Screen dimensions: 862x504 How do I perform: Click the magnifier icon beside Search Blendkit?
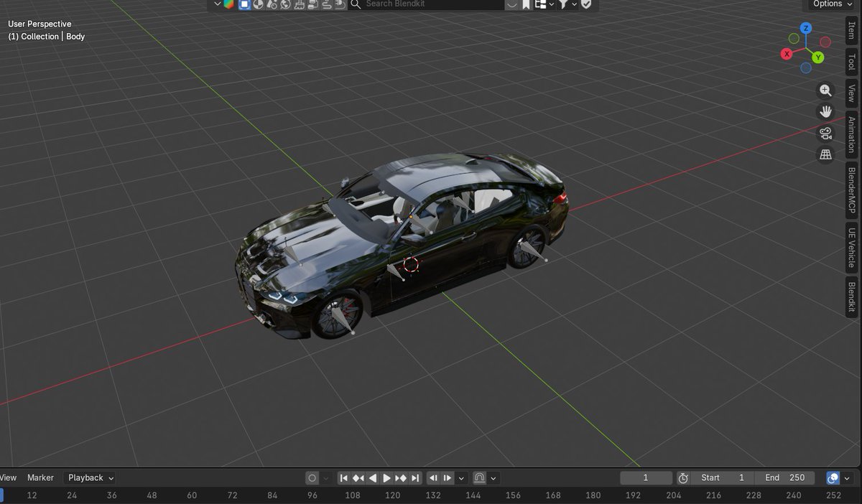pyautogui.click(x=355, y=4)
